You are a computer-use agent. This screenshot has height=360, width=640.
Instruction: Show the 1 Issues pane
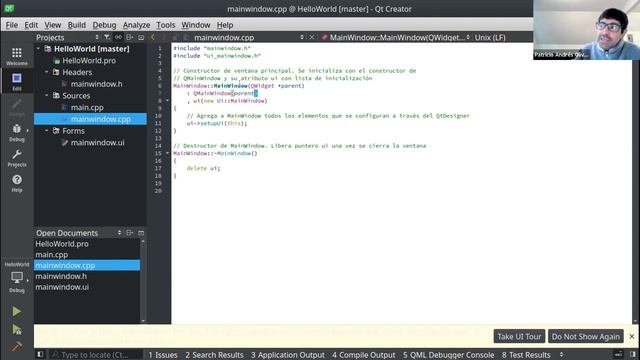pyautogui.click(x=162, y=355)
